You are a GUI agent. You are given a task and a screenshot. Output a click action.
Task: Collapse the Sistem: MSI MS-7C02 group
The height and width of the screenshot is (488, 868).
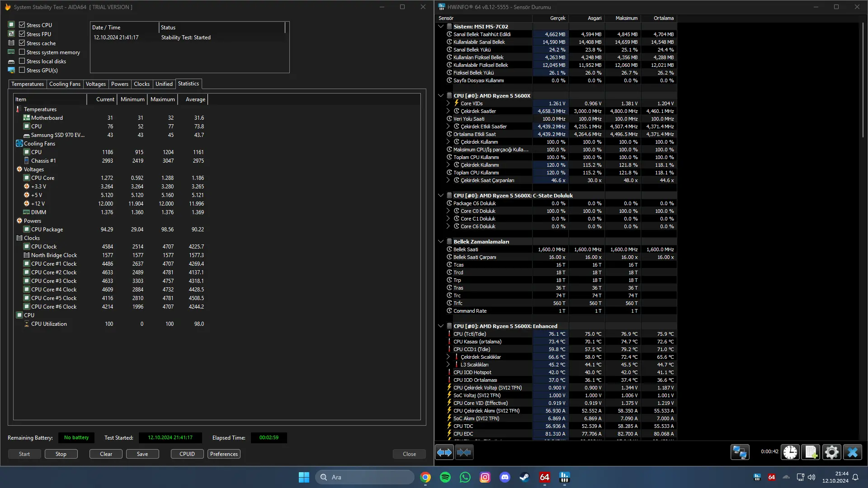[x=441, y=27]
